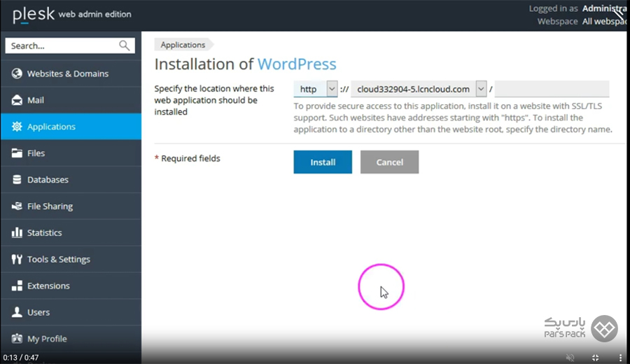Open video player more options menu
This screenshot has height=364, width=630.
tap(620, 357)
